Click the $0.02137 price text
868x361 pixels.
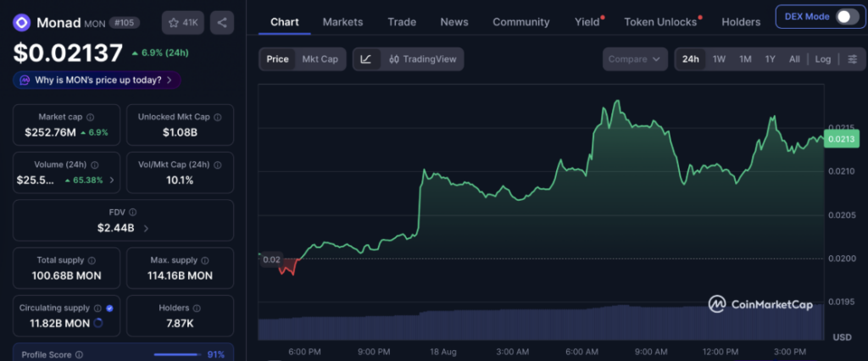click(68, 53)
